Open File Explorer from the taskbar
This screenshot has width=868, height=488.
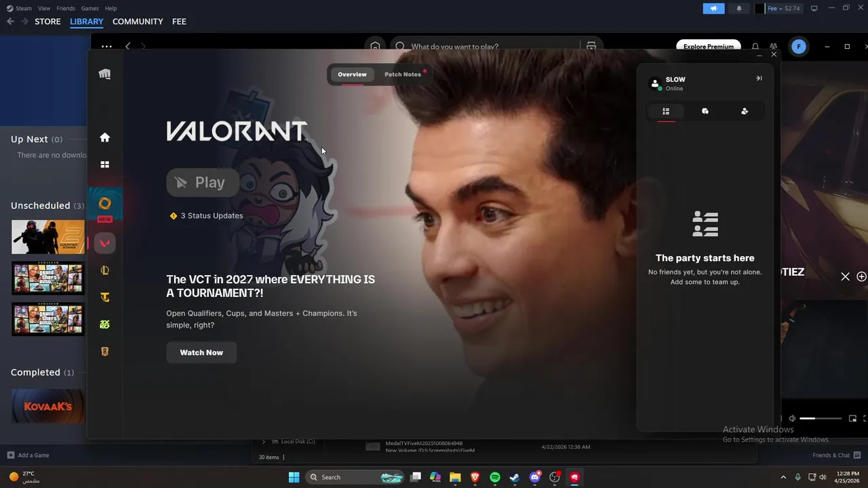[x=455, y=477]
